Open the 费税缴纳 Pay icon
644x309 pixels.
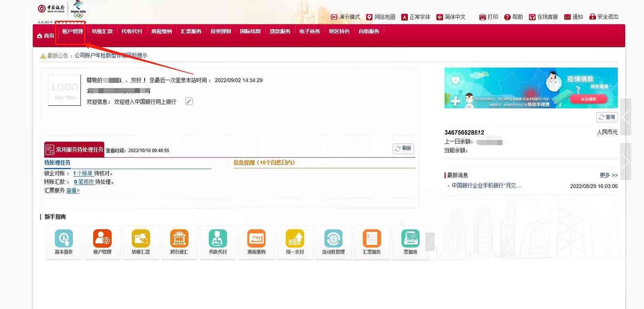(256, 239)
